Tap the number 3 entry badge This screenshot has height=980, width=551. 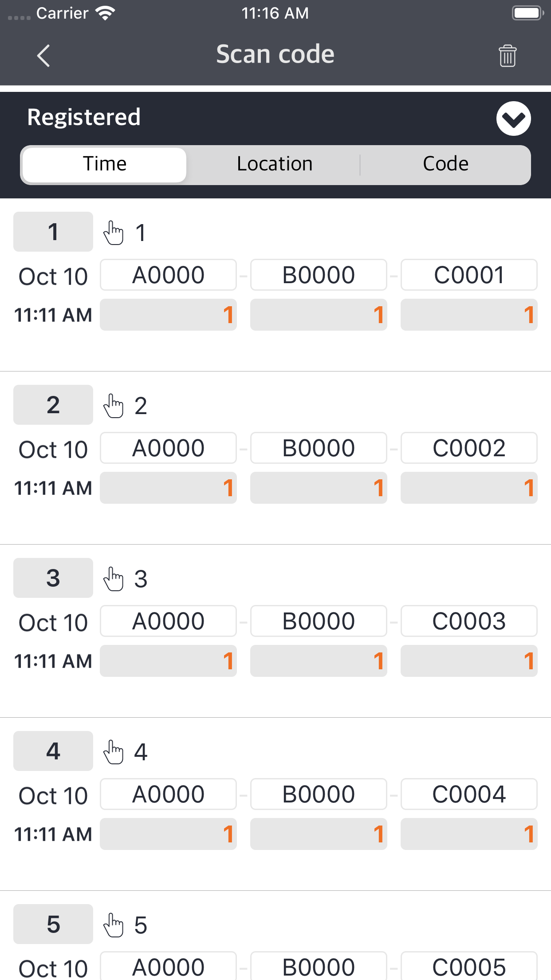click(x=53, y=578)
